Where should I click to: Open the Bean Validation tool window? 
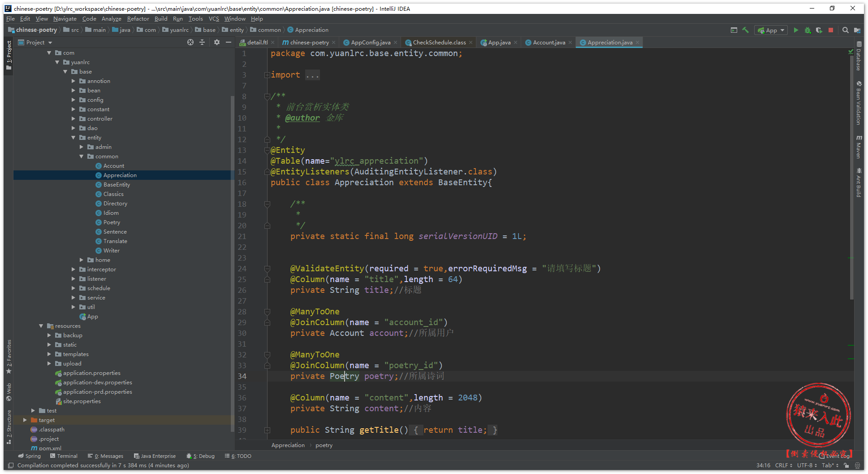859,103
